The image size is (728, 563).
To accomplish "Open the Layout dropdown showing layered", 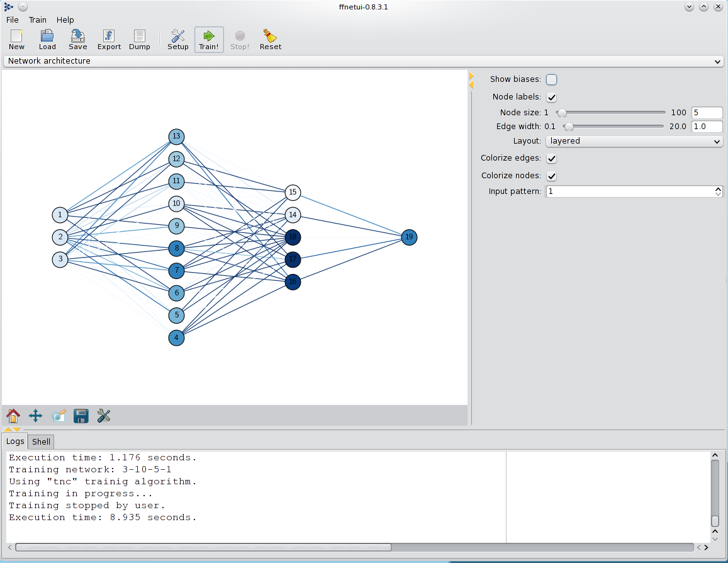I will (634, 141).
